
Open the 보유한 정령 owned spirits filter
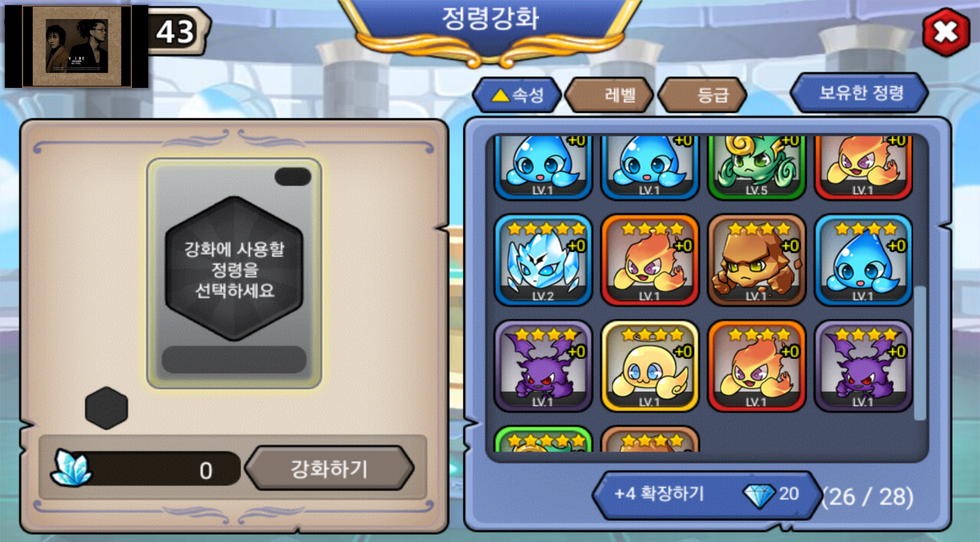tap(860, 93)
